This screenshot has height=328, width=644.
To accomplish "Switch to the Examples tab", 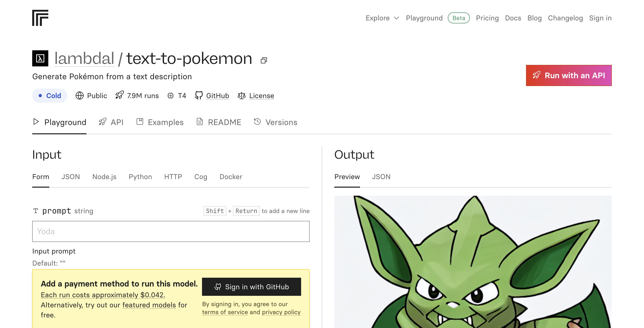I will pyautogui.click(x=160, y=122).
